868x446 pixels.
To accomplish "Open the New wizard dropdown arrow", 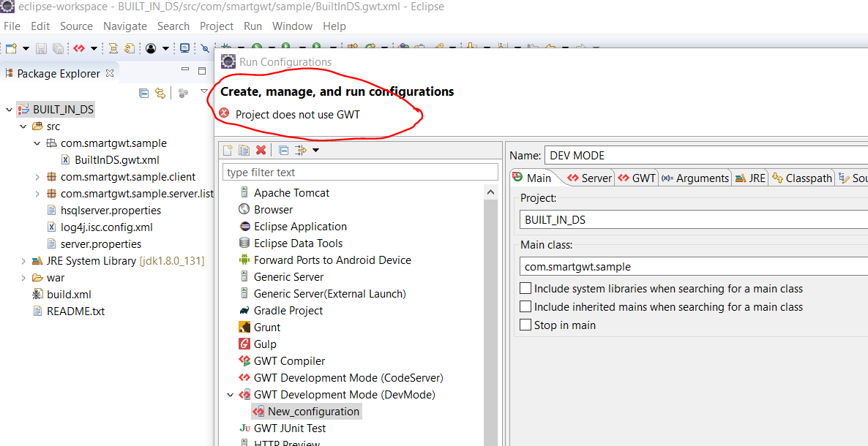I will click(26, 49).
